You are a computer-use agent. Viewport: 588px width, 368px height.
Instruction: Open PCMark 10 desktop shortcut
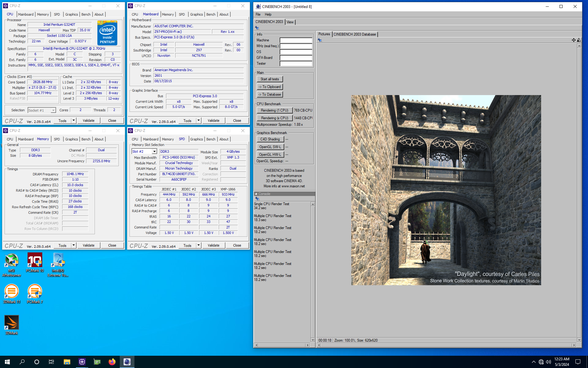tap(35, 263)
